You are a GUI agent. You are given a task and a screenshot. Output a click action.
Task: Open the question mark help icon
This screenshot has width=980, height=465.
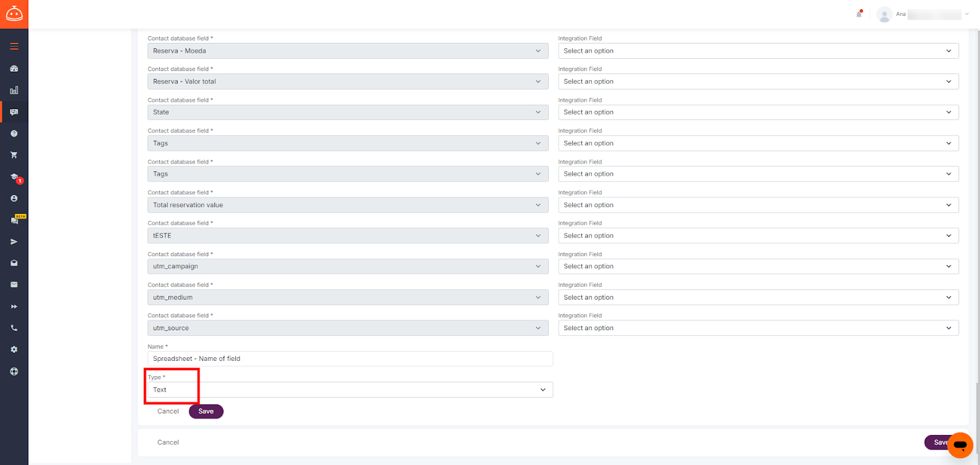pyautogui.click(x=14, y=134)
